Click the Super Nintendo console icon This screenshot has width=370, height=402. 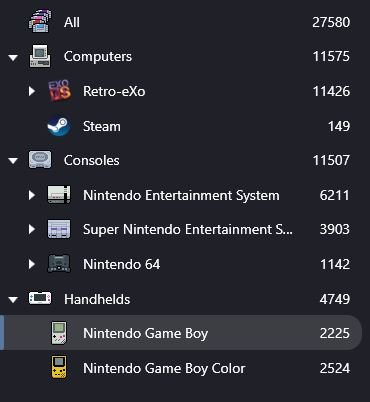coord(59,229)
